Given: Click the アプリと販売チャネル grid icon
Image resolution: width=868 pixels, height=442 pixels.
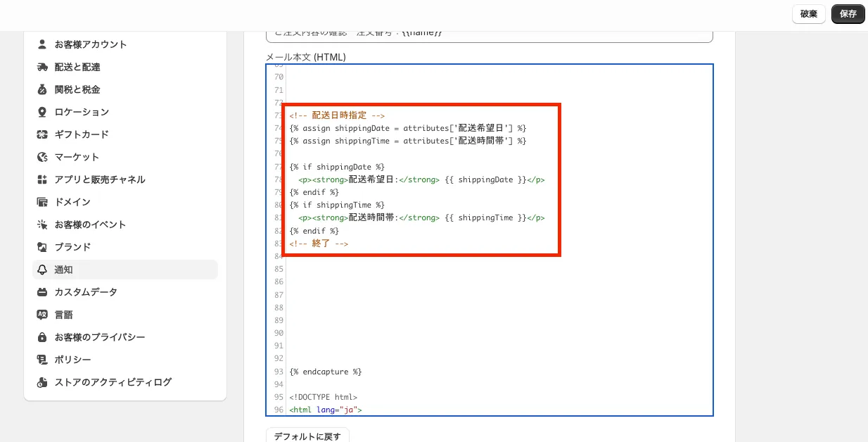Looking at the screenshot, I should (x=42, y=179).
